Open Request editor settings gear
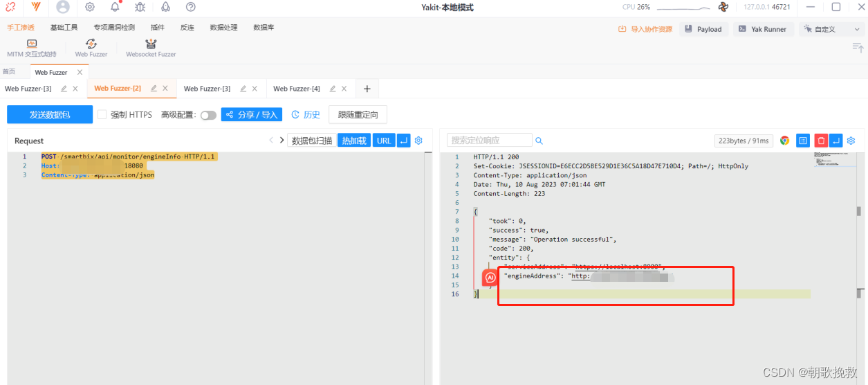Screen dimensions: 868x385 coord(418,141)
